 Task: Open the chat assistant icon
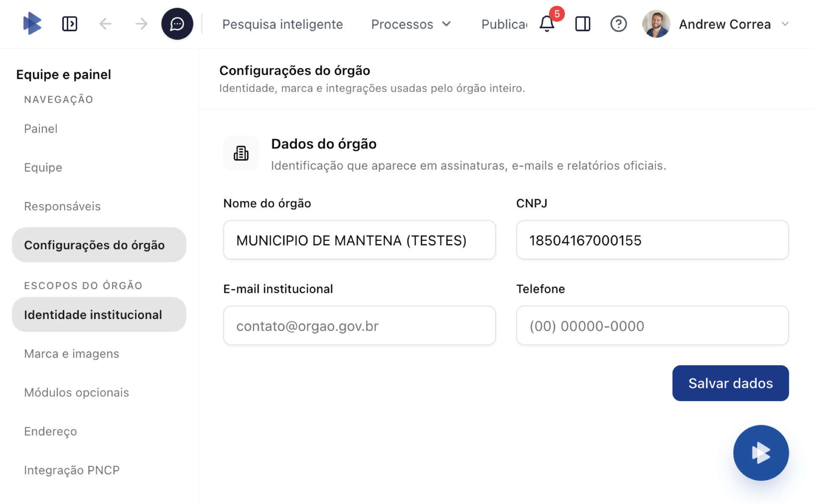click(x=177, y=24)
